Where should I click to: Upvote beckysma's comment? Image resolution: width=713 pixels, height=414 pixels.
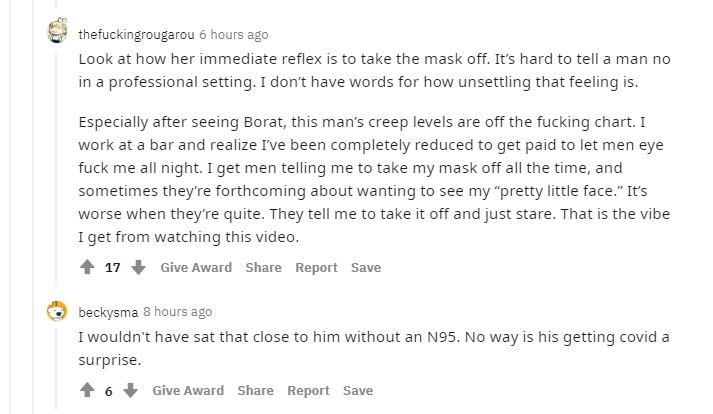tap(88, 391)
